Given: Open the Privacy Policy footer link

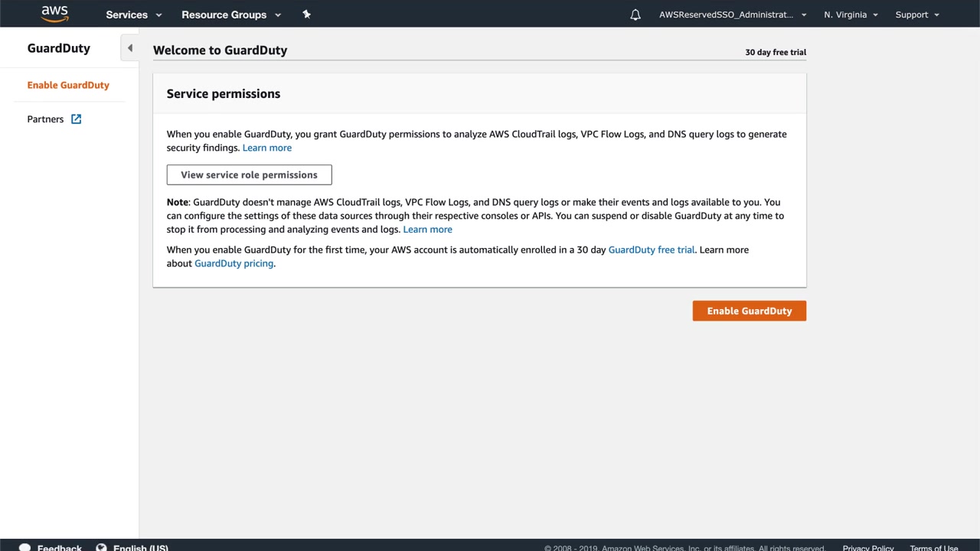Looking at the screenshot, I should pos(867,548).
